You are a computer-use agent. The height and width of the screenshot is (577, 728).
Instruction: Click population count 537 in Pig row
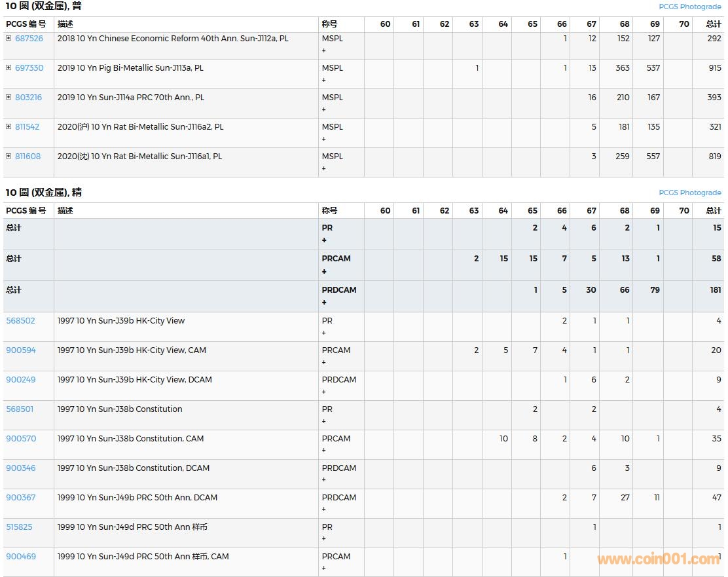point(653,68)
